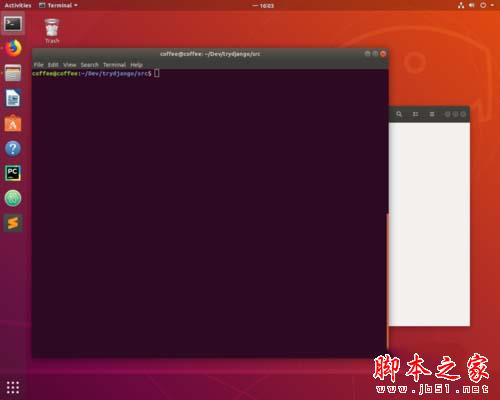Open the green round app in dock
The height and width of the screenshot is (400, 500).
point(13,198)
